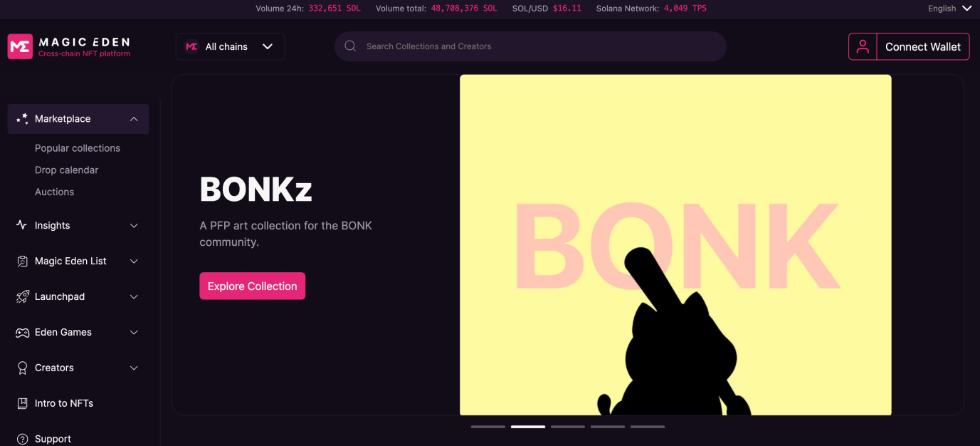Click the Support question mark icon
Image resolution: width=980 pixels, height=446 pixels.
click(22, 439)
